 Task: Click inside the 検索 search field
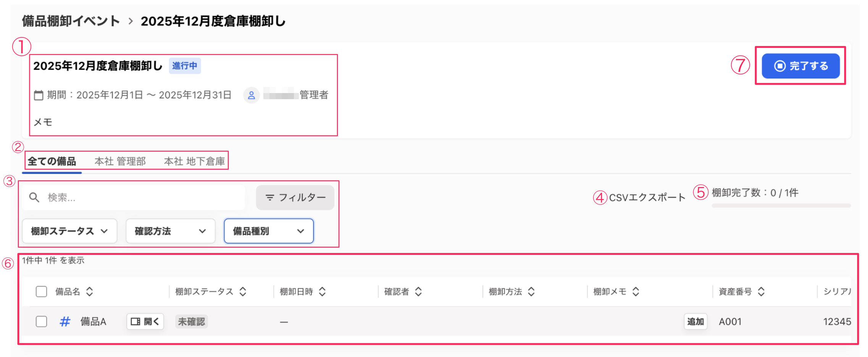[134, 197]
